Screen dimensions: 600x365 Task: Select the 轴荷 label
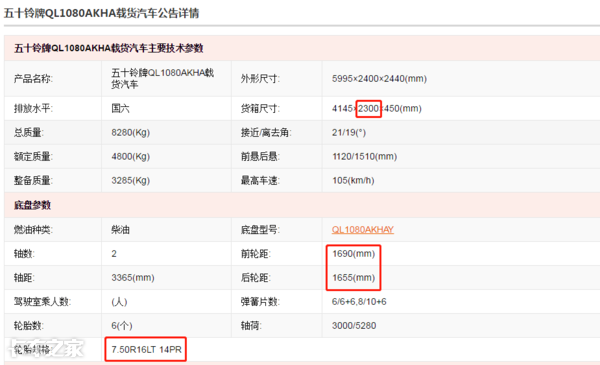(x=251, y=326)
